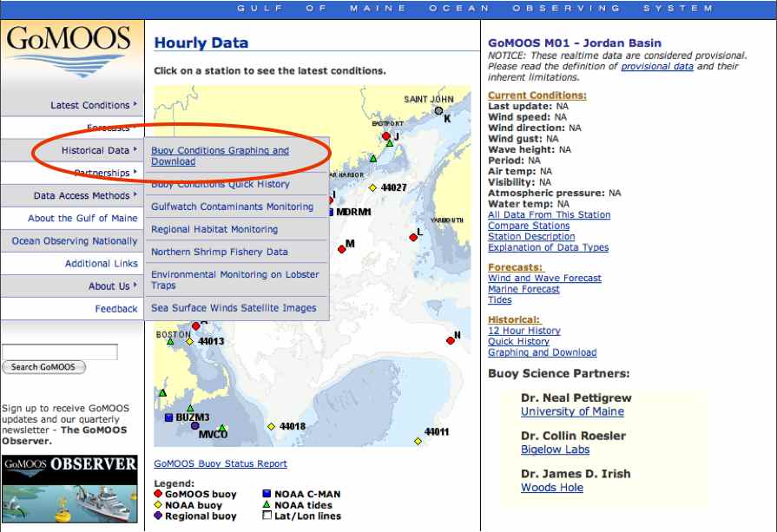
Task: Open Wind and Wave Forecast
Action: 544,278
